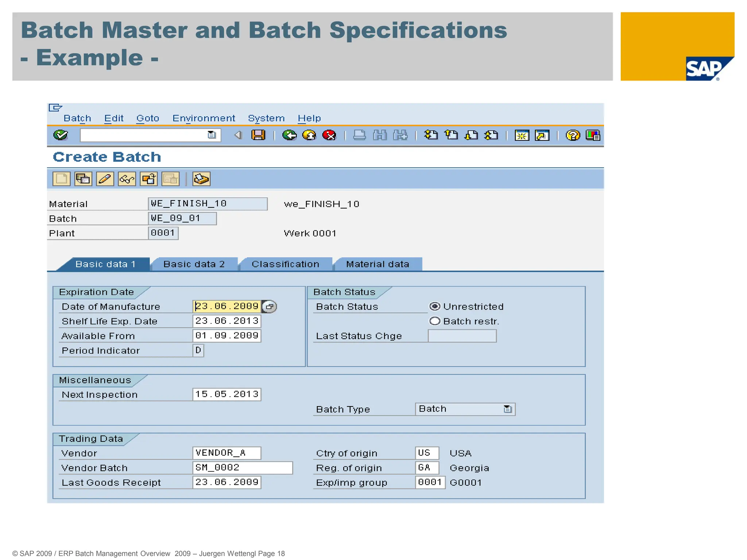Viewport: 747px width, 560px height.
Task: Click the Reg. of origin GA field
Action: (x=427, y=468)
